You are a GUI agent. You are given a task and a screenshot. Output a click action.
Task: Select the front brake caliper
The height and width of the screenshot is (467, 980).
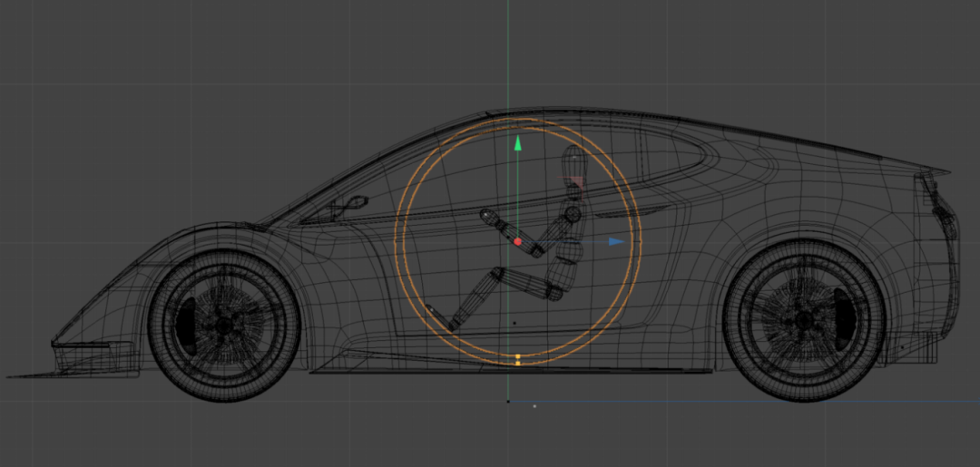click(186, 323)
